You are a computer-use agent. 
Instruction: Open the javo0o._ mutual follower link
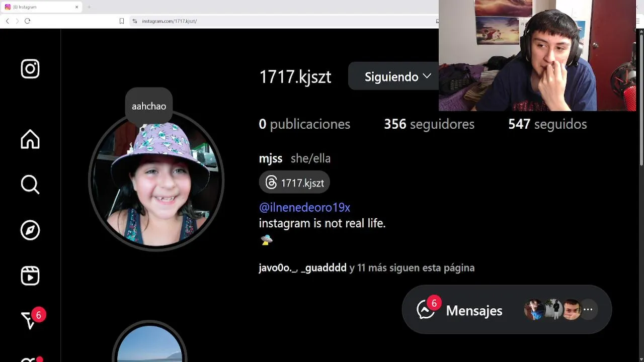pos(278,268)
